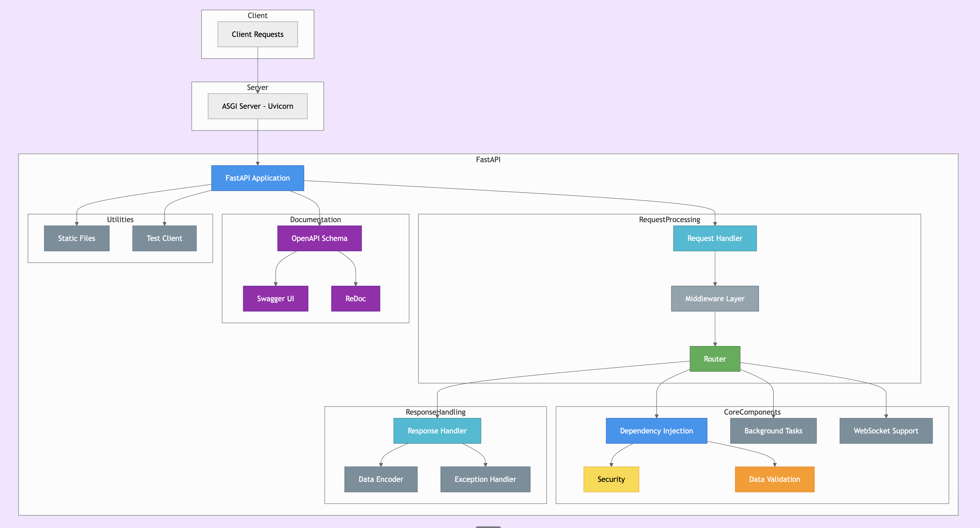The height and width of the screenshot is (528, 980).
Task: Click the FastAPI Application node
Action: [258, 178]
